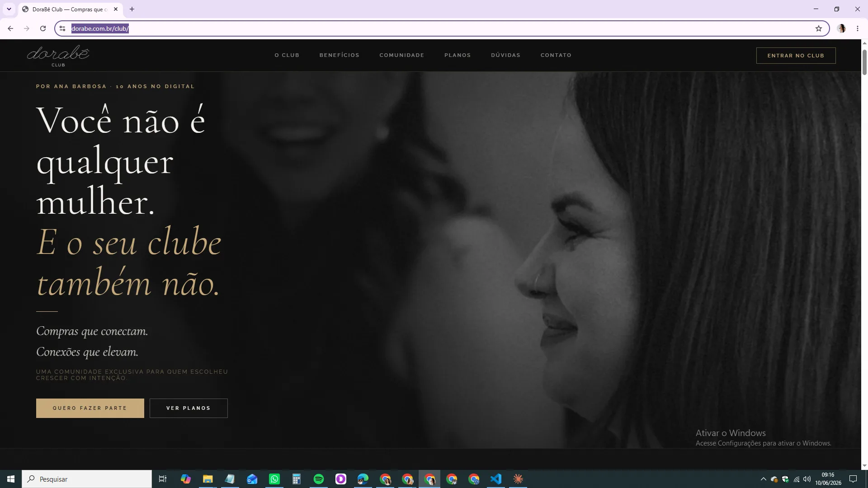The image size is (868, 488).
Task: Click the page's vertical scrollbar thumb
Action: (x=864, y=62)
